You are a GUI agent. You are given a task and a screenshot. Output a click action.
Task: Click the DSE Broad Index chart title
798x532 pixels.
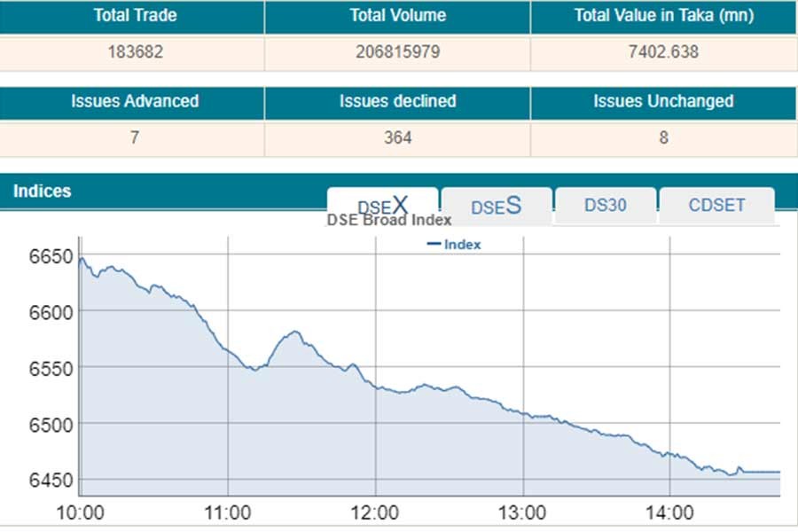coord(389,220)
